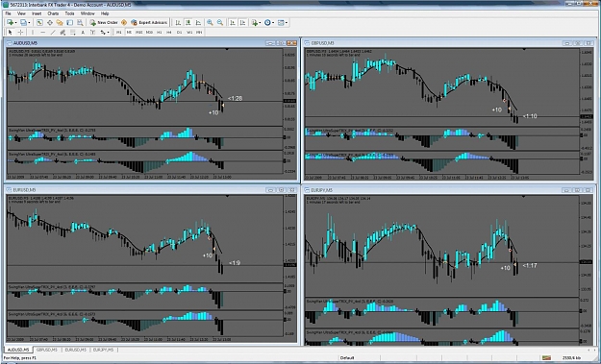Switch timeframe to M1
Viewport: 601px width, 364px height.
(119, 32)
